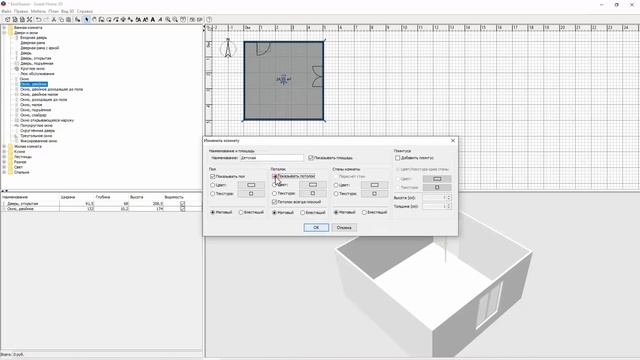Toggle the 'Показывать потолок' checkbox
The image size is (640, 360).
(x=275, y=176)
